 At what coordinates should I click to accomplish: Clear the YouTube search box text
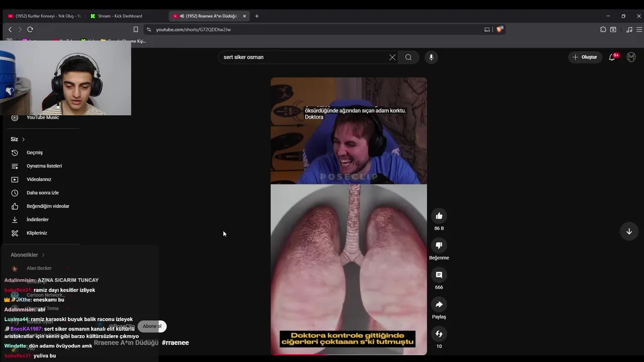(x=392, y=57)
